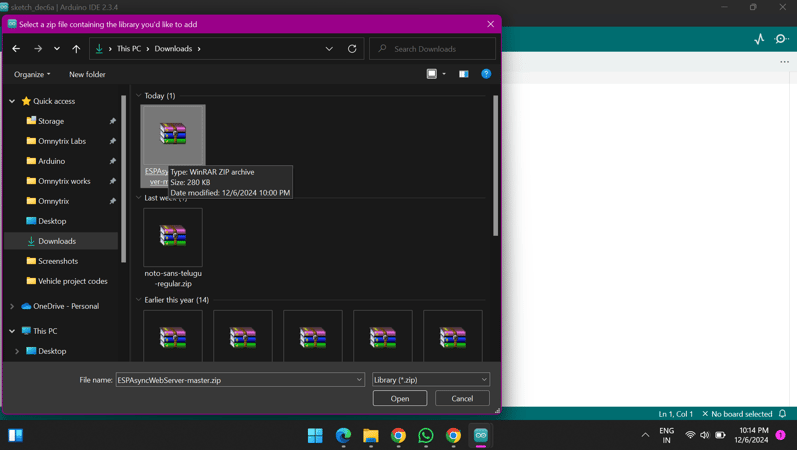
Task: Click No board selected in status bar
Action: tap(737, 414)
